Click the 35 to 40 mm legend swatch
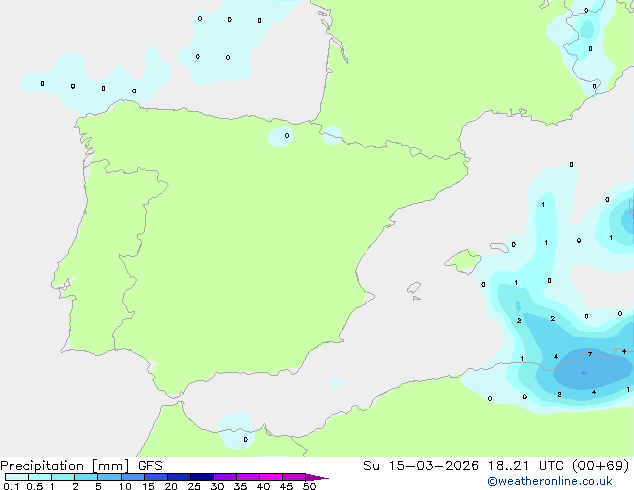 coord(247,477)
